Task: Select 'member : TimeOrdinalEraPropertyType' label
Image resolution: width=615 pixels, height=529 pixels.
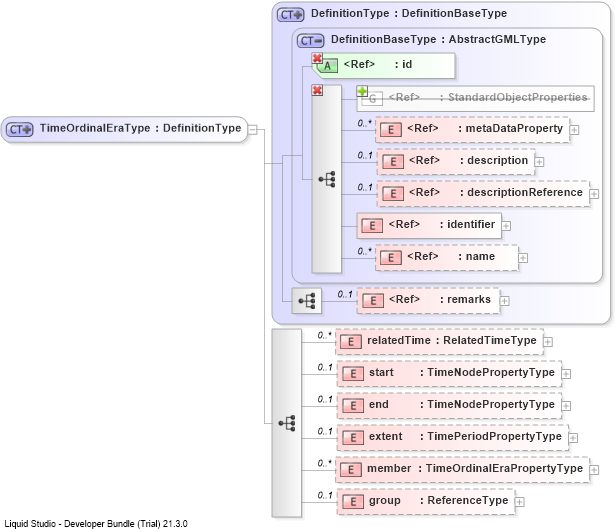Action: pyautogui.click(x=475, y=469)
